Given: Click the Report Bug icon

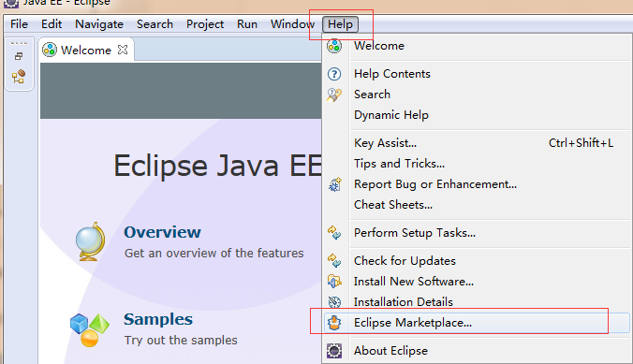Looking at the screenshot, I should [334, 185].
